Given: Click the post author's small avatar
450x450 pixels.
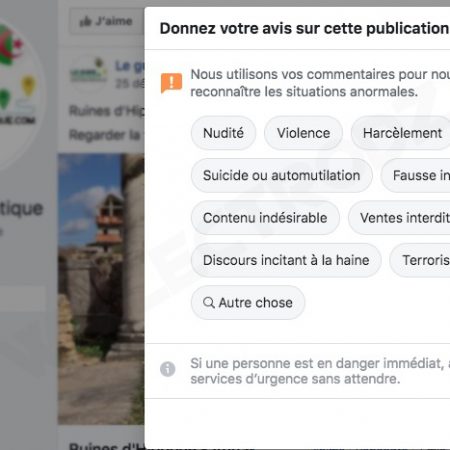Looking at the screenshot, I should (89, 73).
